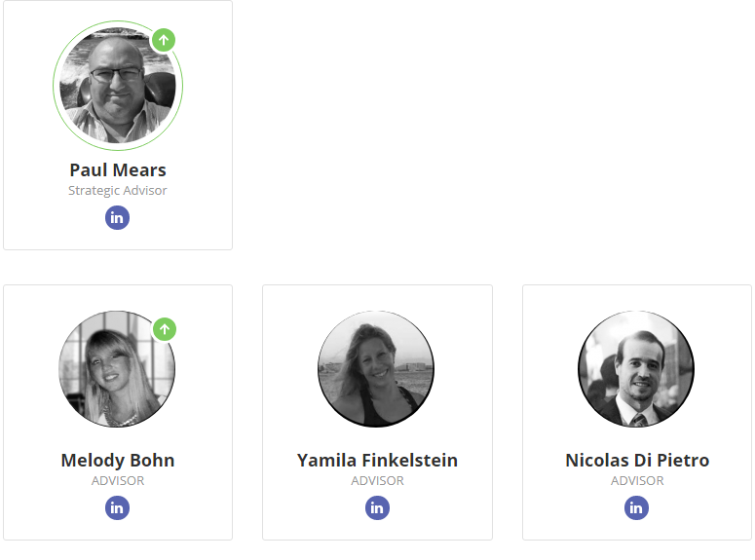Open Melody Bohn's LinkedIn icon
Screen dimensions: 755x560
[117, 507]
